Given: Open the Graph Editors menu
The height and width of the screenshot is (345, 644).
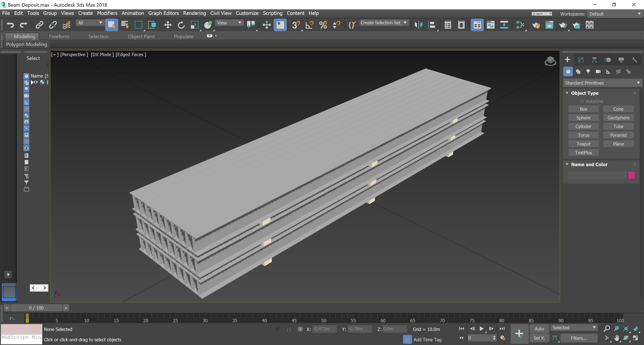Looking at the screenshot, I should 163,13.
